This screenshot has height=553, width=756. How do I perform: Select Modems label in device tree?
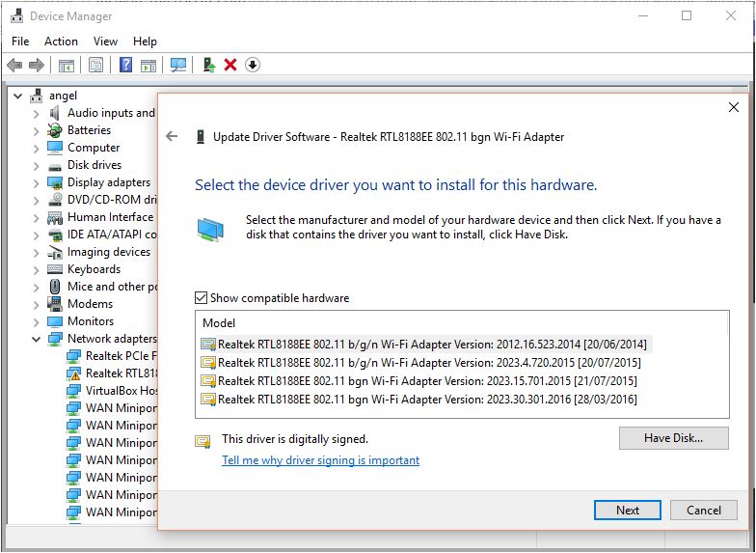[91, 304]
